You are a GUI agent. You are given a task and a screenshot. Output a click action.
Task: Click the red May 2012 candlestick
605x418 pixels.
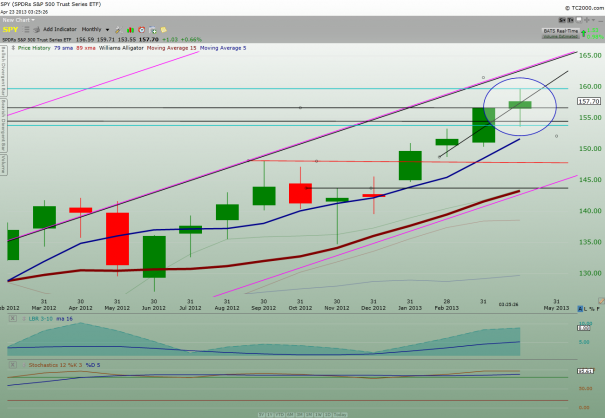point(117,239)
